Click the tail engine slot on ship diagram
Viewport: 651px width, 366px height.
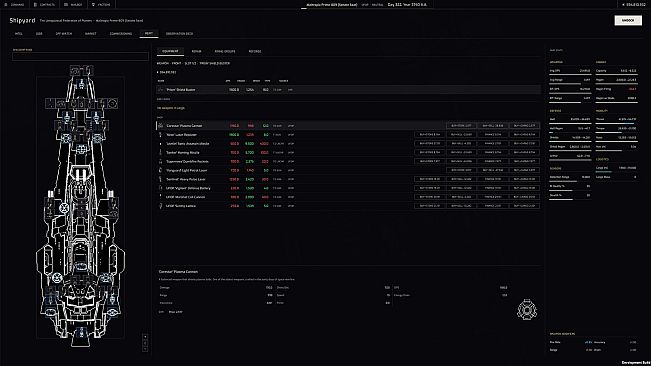point(81,332)
